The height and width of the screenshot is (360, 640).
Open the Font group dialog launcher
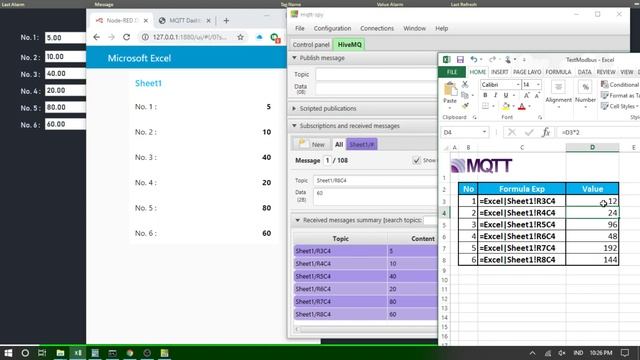540,118
